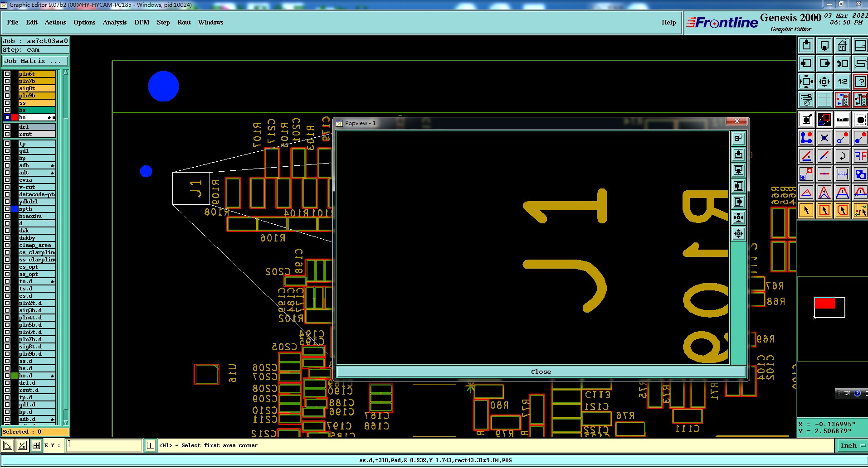Viewport: 868px width, 468px height.
Task: Click the pan right view icon
Action: [x=824, y=63]
